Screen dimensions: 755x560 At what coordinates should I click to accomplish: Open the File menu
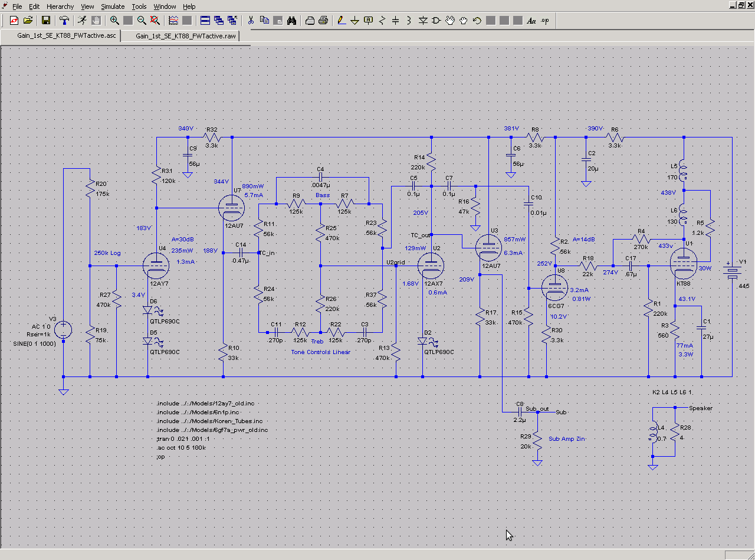(x=17, y=6)
